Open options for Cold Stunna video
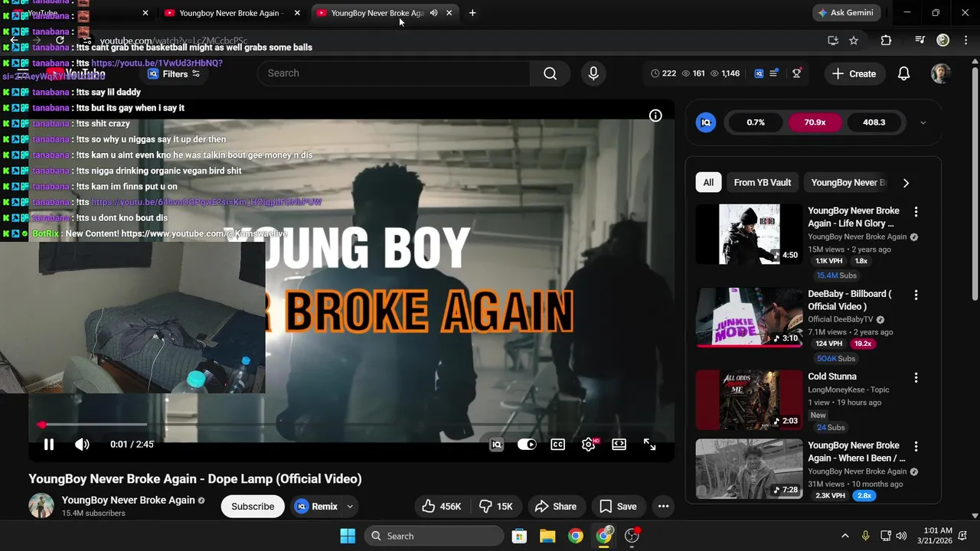Viewport: 980px width, 551px height. [916, 377]
